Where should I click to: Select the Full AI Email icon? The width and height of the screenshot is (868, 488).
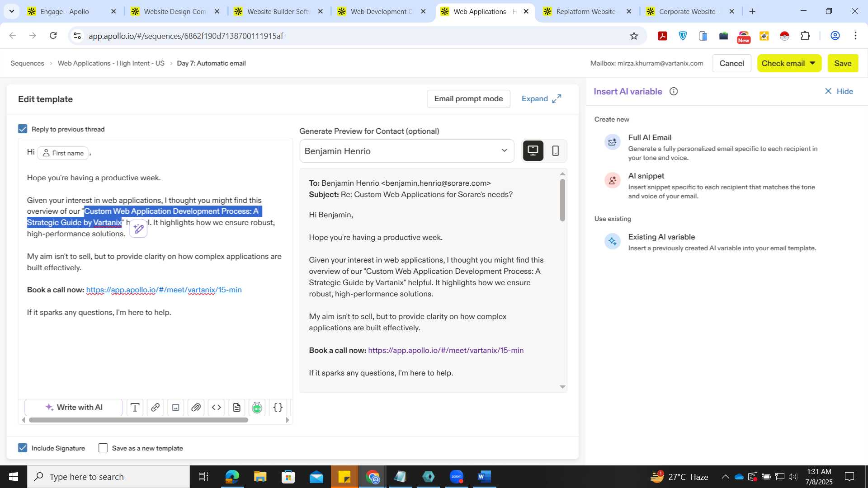coord(613,142)
